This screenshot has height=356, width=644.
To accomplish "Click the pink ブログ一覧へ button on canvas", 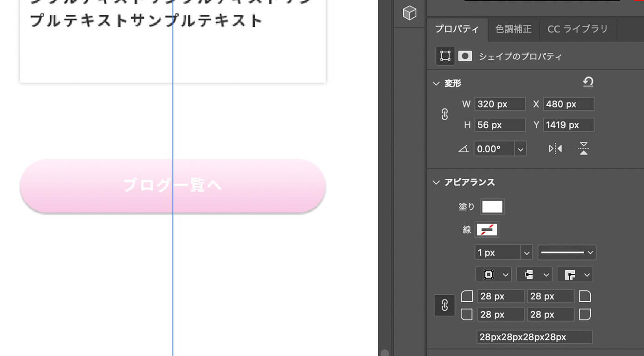I will pos(173,186).
